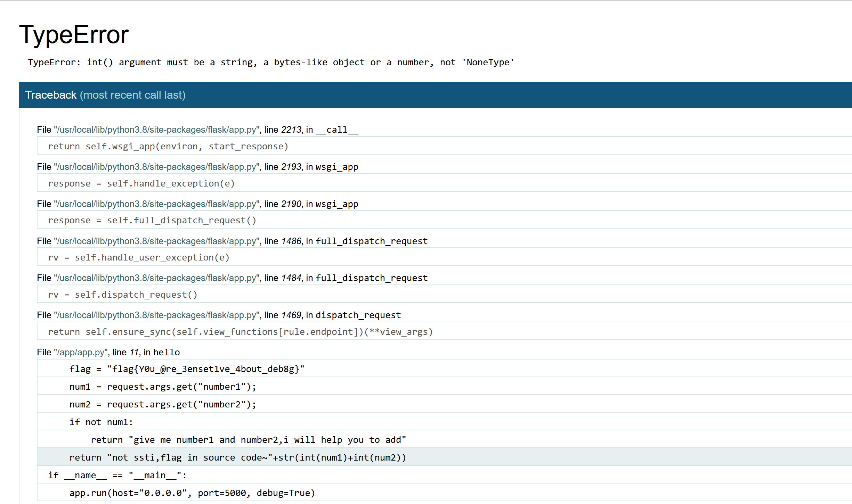Click the function name on line 1486
The width and height of the screenshot is (852, 504).
(372, 241)
